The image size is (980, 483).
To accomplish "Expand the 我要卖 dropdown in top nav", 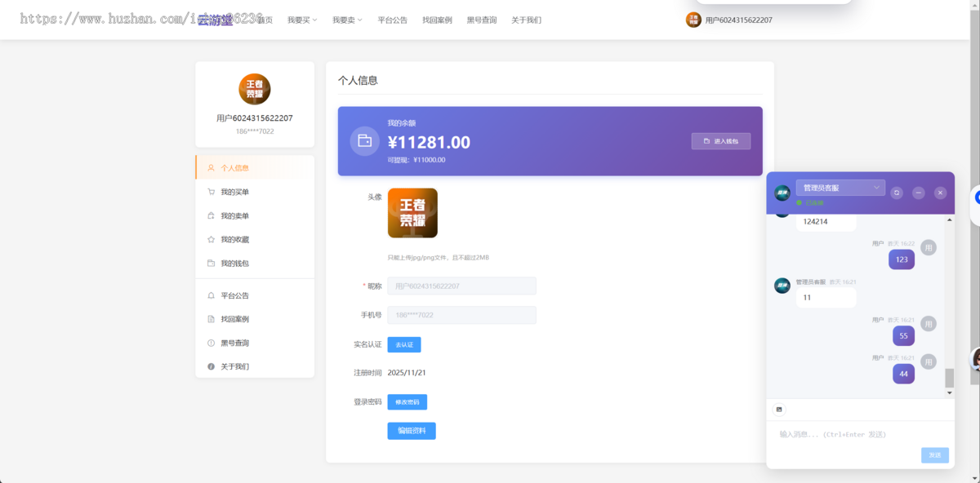I will (347, 20).
